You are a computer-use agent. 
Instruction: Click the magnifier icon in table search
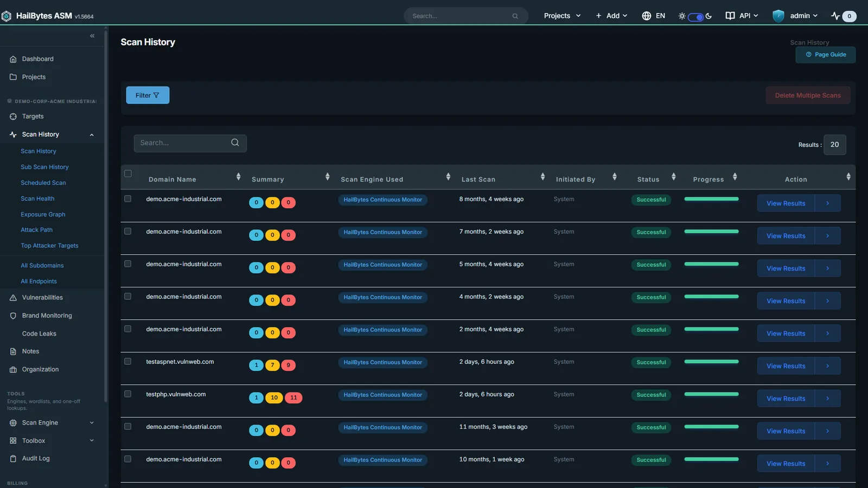coord(235,143)
